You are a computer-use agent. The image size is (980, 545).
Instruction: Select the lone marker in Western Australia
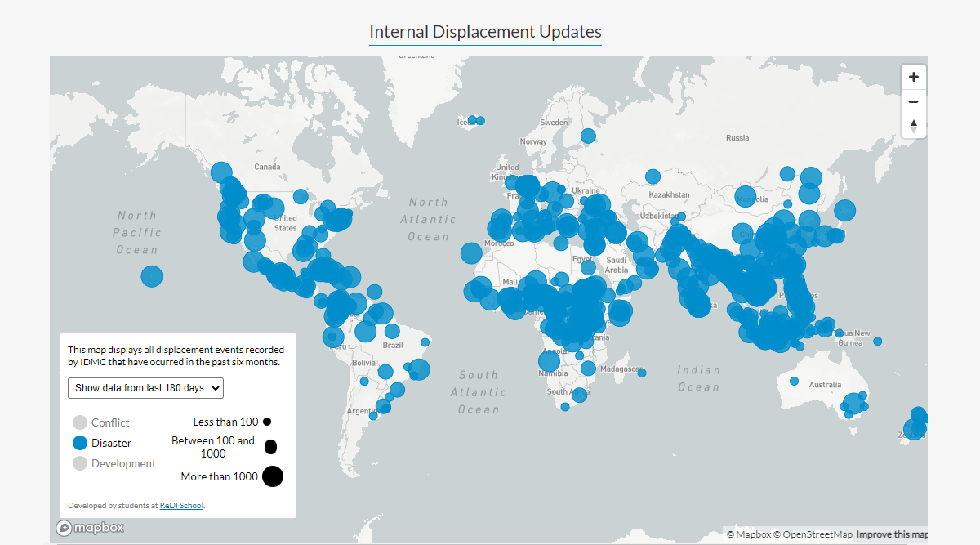point(794,381)
